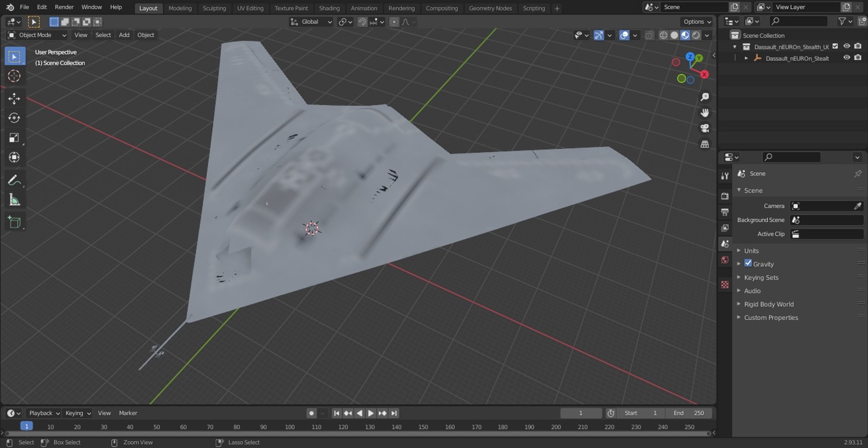Switch to wireframe viewport shading
The image size is (868, 448).
[663, 35]
